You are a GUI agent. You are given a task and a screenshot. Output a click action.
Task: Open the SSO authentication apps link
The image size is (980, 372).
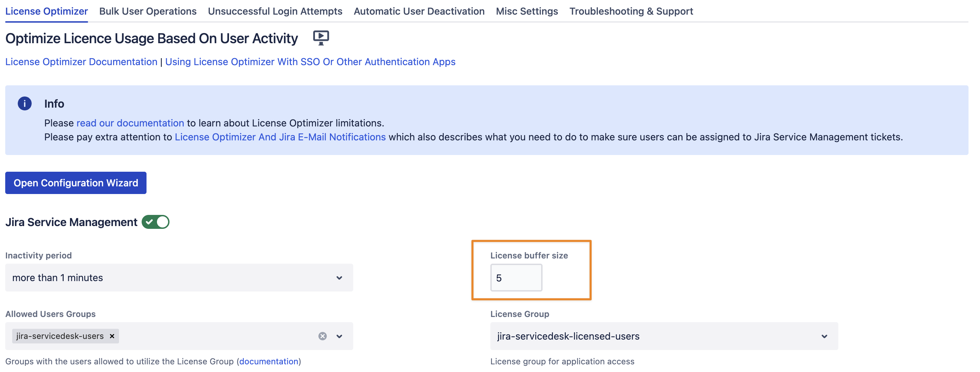[x=310, y=62]
